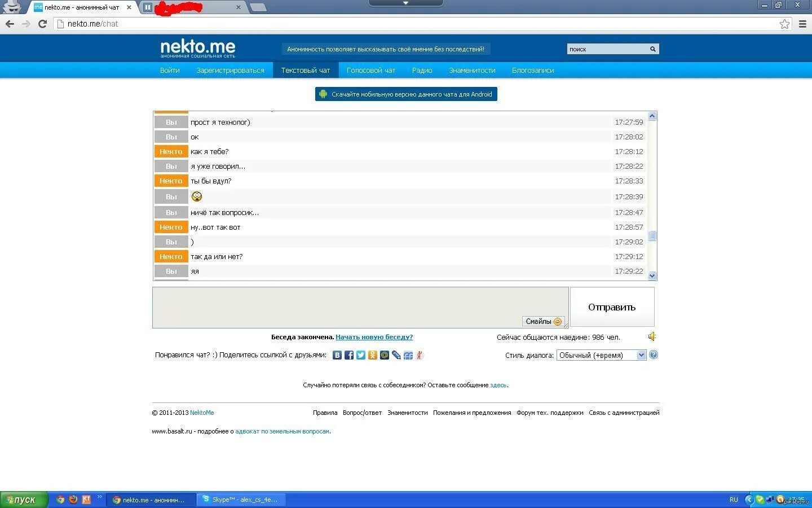Click the browser forward arrow

(26, 24)
